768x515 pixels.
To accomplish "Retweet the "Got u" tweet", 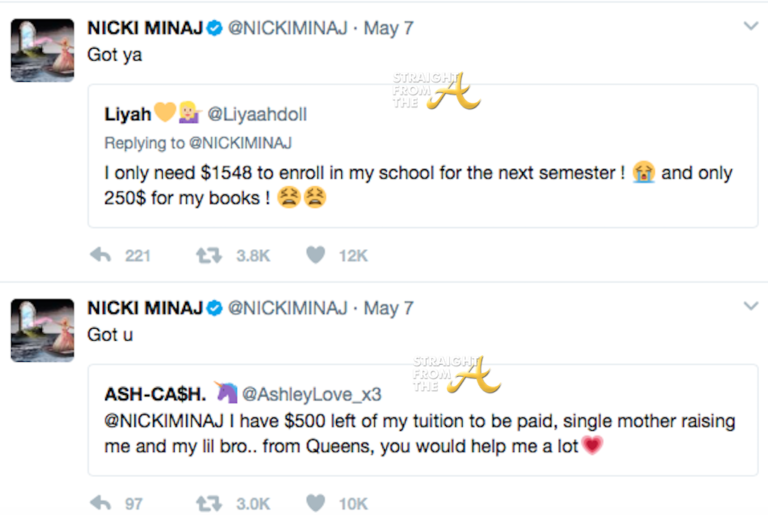I will [209, 503].
